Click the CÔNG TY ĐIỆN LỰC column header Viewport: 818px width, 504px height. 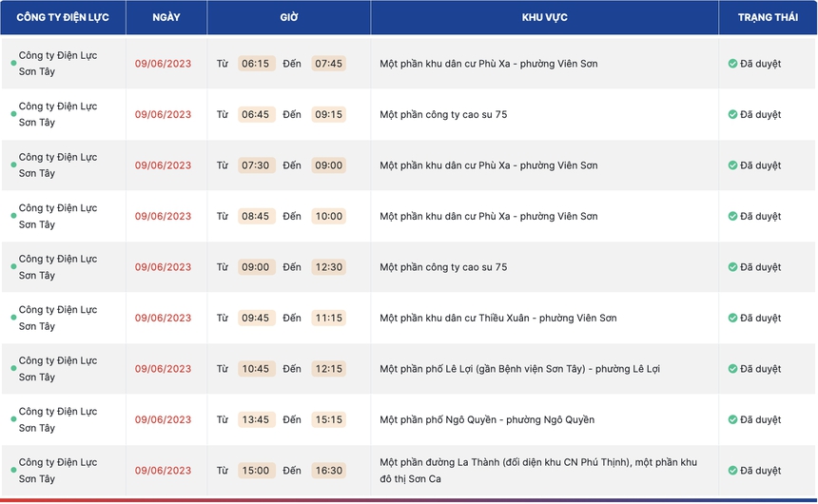[x=63, y=17]
